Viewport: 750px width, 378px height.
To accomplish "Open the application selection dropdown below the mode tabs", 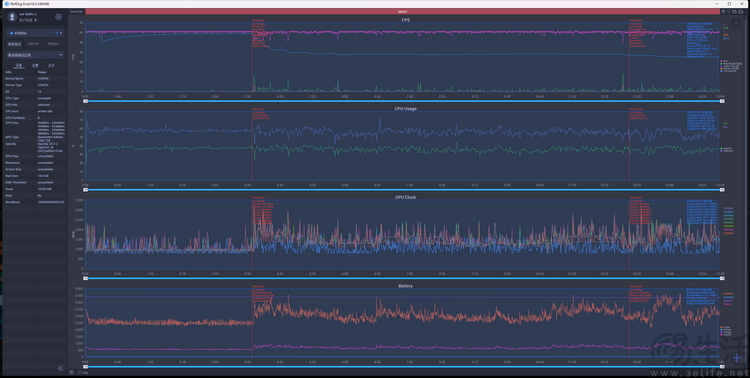I will [x=35, y=55].
